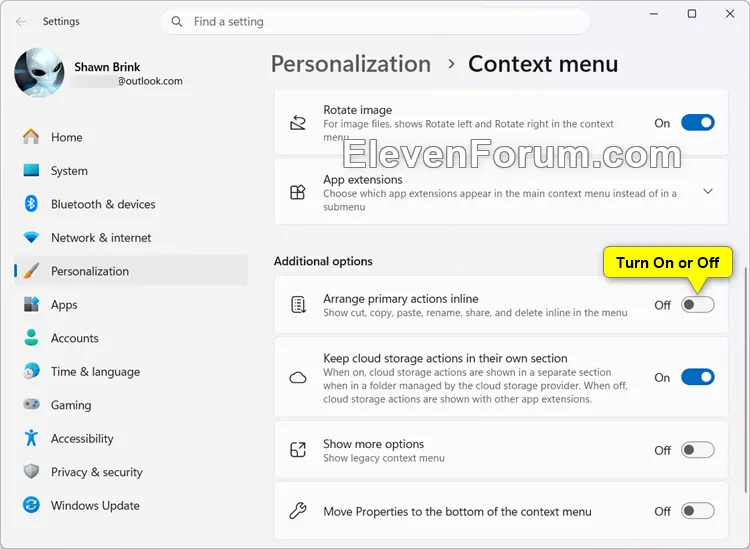
Task: Click the System monitor icon
Action: pyautogui.click(x=31, y=170)
